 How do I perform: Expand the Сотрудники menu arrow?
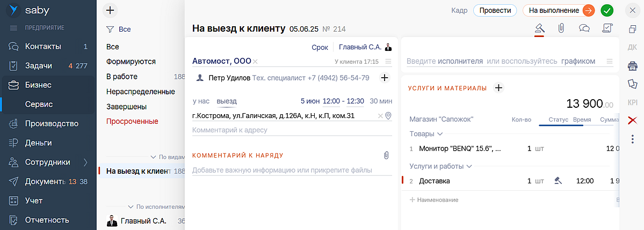(x=85, y=162)
